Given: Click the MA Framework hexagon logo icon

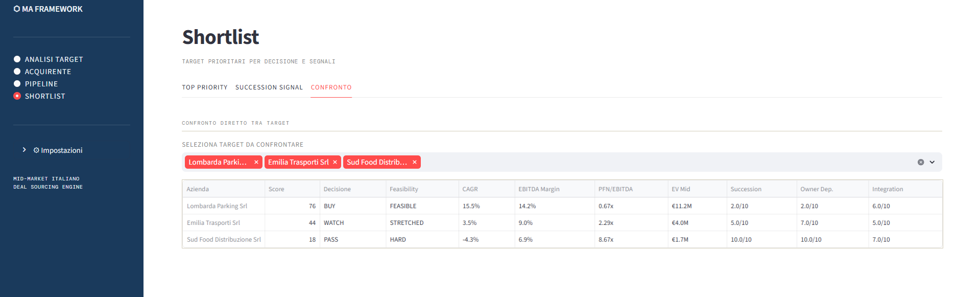Looking at the screenshot, I should click(17, 9).
